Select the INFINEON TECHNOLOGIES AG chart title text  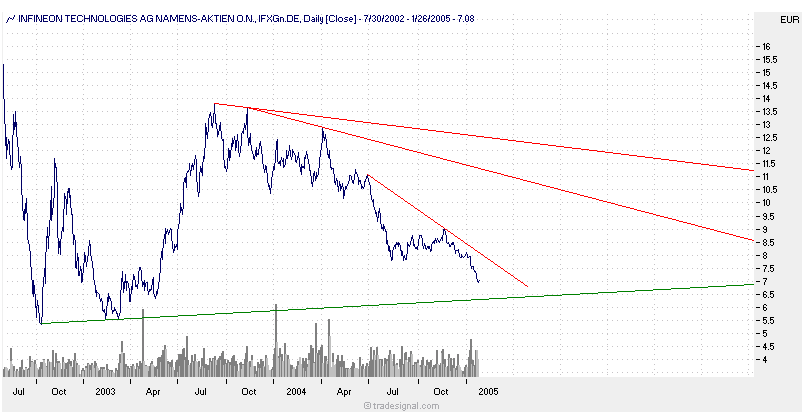246,19
